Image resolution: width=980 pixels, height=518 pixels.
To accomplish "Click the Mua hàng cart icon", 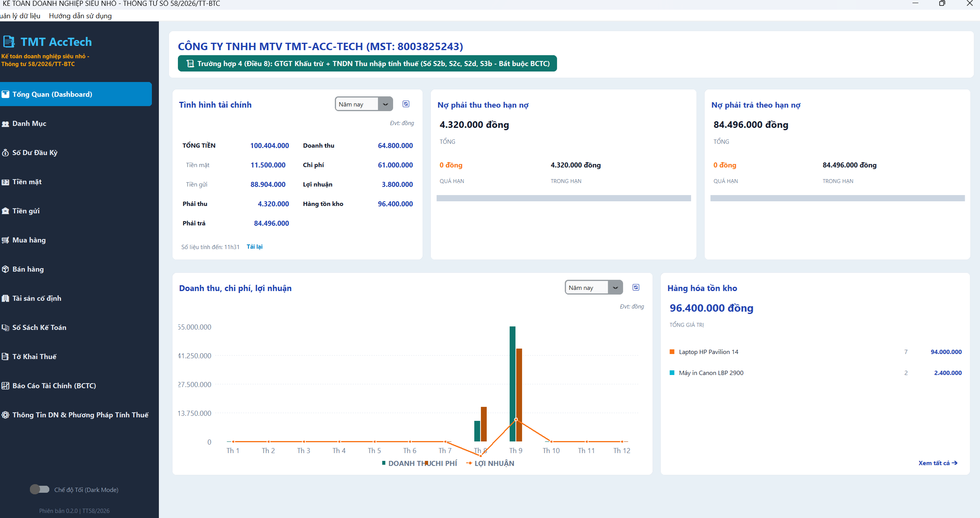I will coord(5,240).
